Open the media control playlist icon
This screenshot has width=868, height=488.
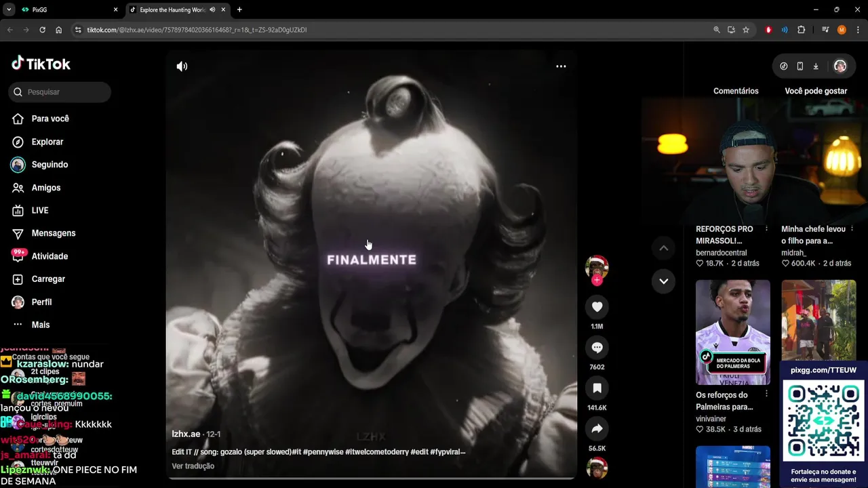[825, 30]
